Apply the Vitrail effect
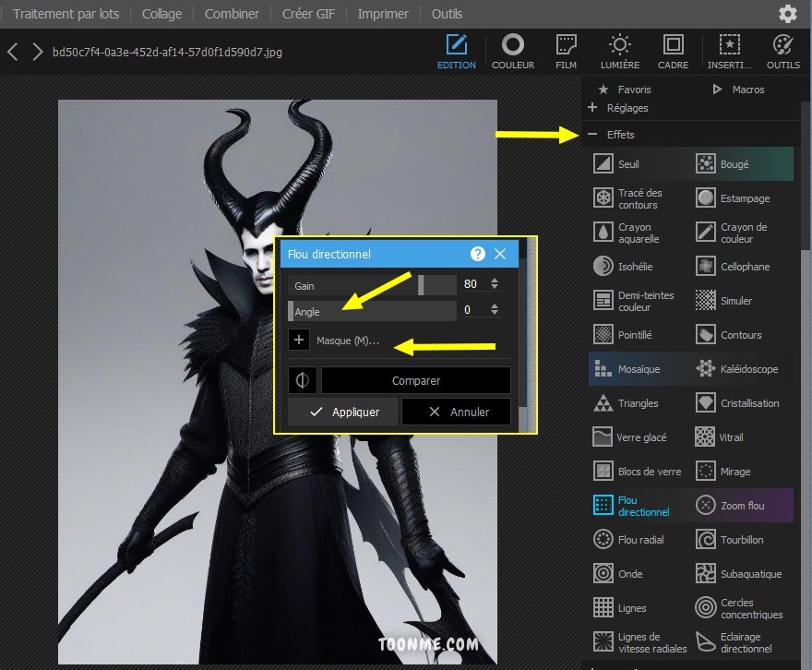812x670 pixels. pyautogui.click(x=719, y=437)
